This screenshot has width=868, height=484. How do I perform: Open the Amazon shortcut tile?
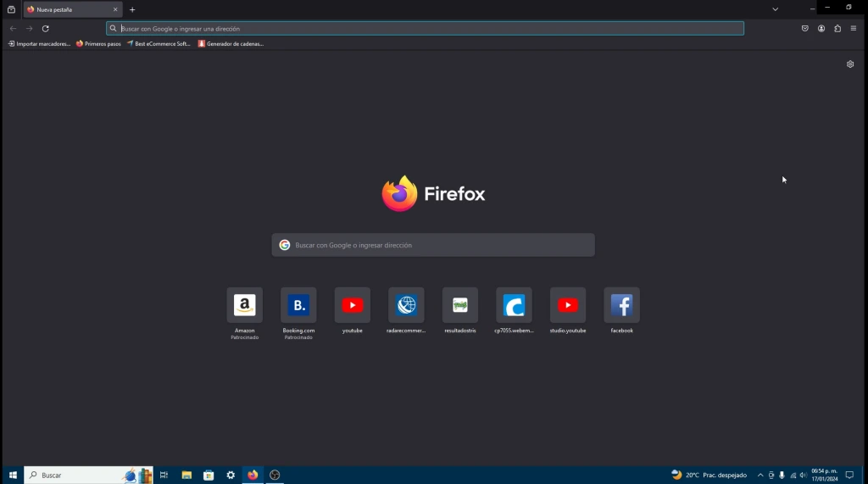[x=244, y=305]
